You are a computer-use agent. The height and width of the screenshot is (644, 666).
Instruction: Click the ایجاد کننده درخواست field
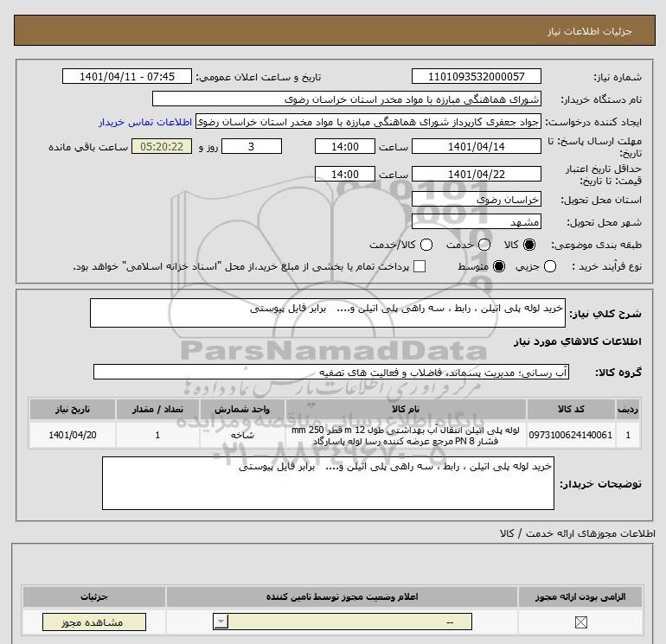point(368,121)
